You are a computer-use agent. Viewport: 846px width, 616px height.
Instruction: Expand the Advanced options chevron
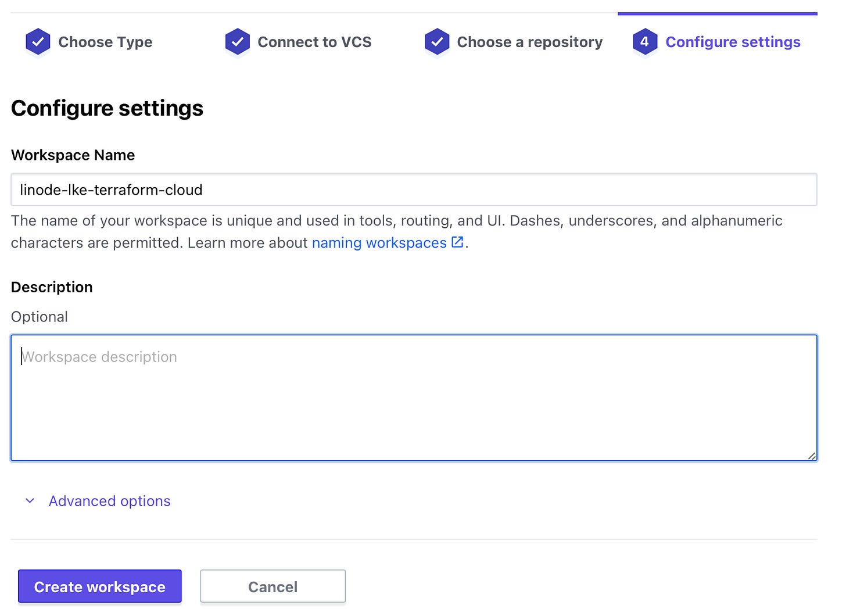(30, 501)
